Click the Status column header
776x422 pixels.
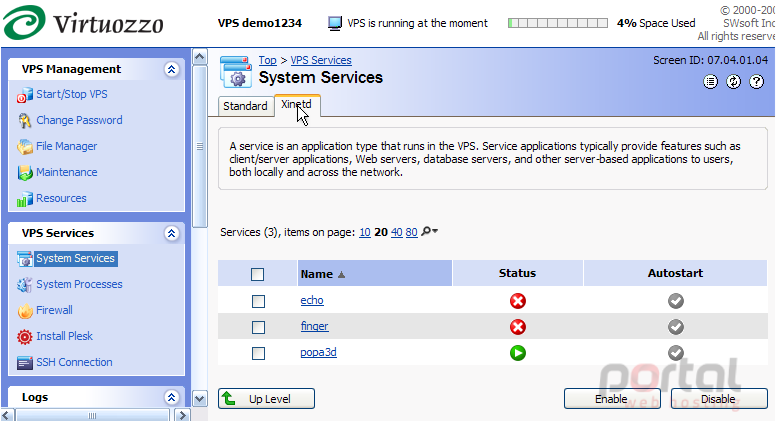click(518, 273)
